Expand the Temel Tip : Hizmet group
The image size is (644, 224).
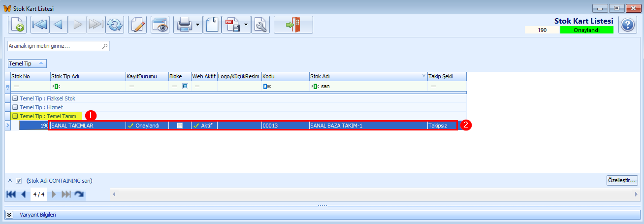click(15, 107)
